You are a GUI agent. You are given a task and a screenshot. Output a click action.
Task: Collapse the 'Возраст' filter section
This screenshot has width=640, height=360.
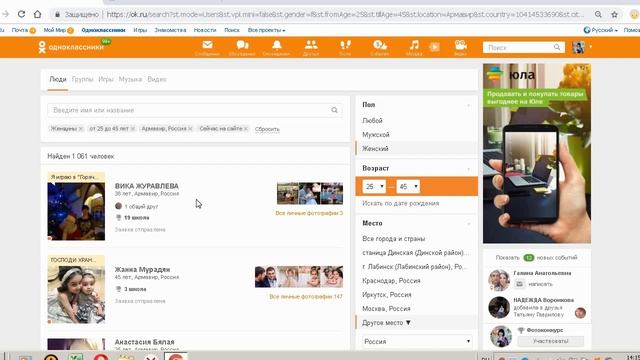tap(468, 169)
